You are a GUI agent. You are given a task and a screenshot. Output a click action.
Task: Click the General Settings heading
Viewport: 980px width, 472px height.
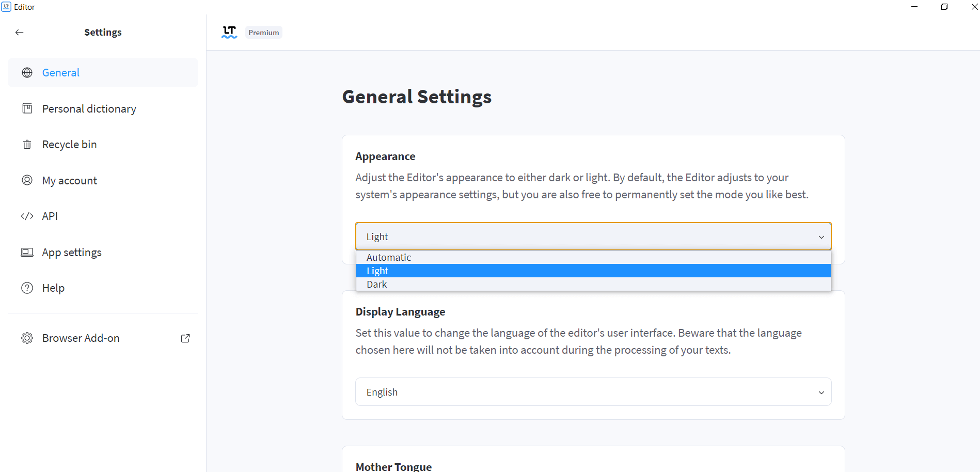(417, 97)
